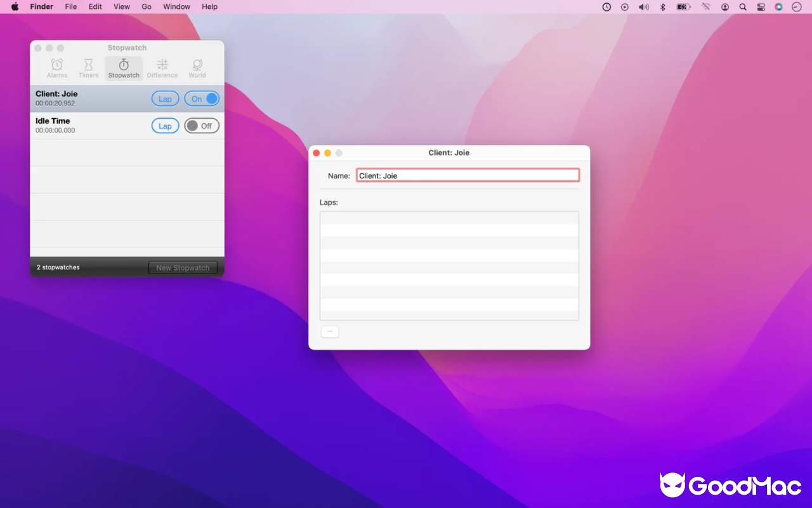Click the New Stopwatch button
This screenshot has height=508, width=812.
point(183,268)
